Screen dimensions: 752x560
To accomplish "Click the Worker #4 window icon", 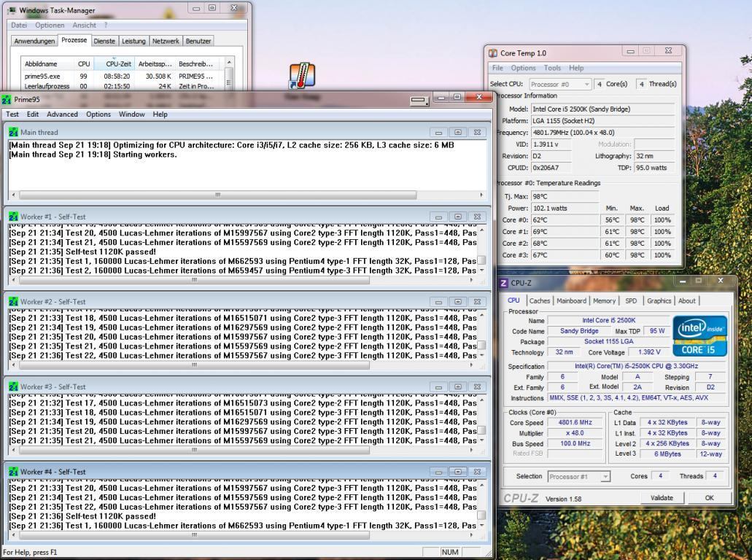I will 13,472.
